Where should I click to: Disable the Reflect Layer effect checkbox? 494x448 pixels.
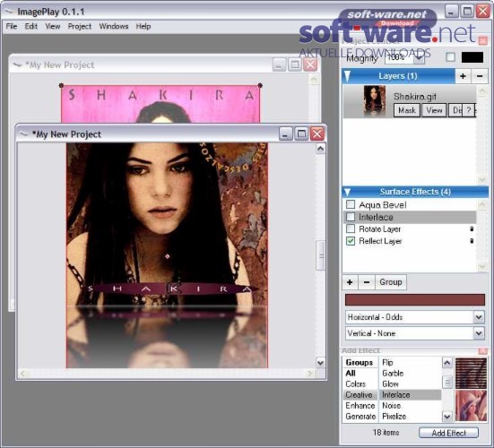coord(351,241)
